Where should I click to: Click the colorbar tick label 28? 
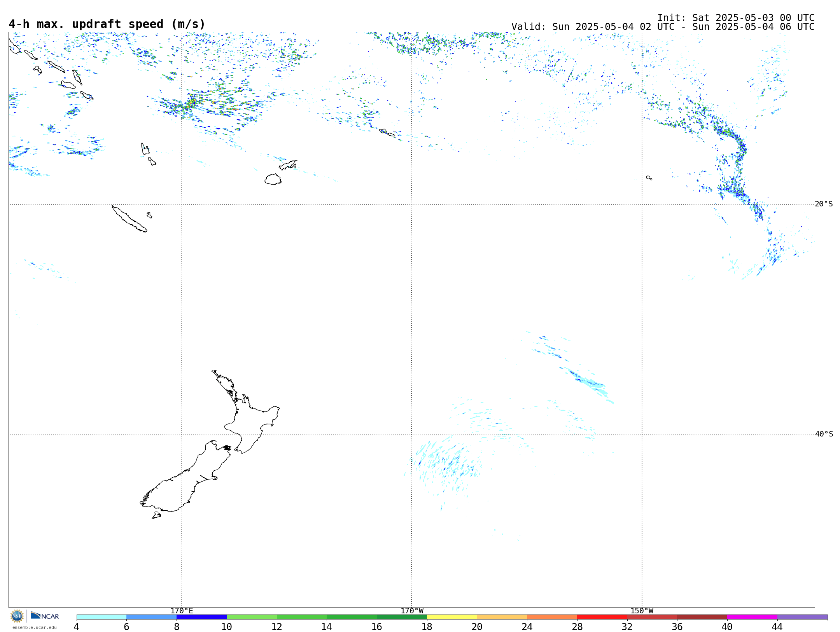point(577,627)
